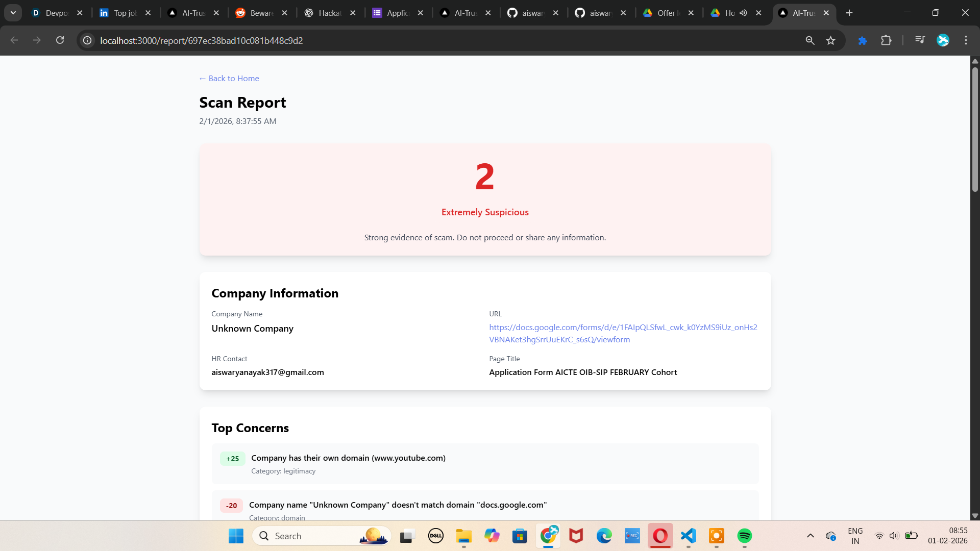Screen dimensions: 980x551
Task: Click the Back to Home link
Action: 229,78
